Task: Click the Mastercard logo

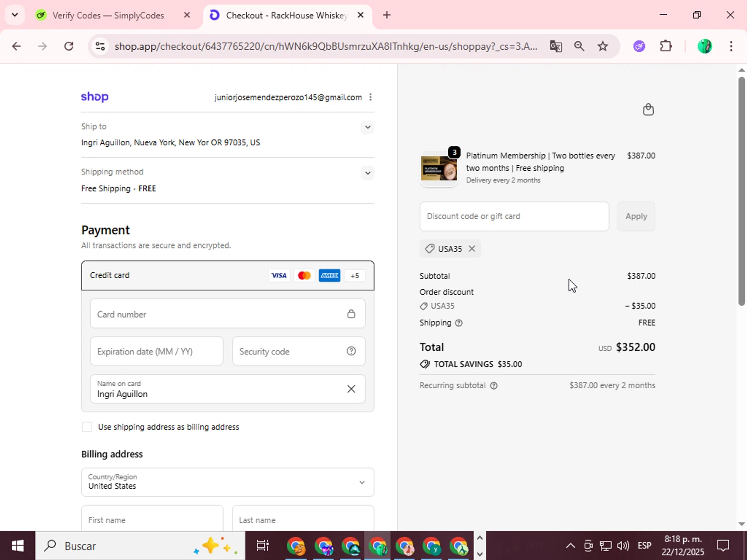Action: (304, 275)
